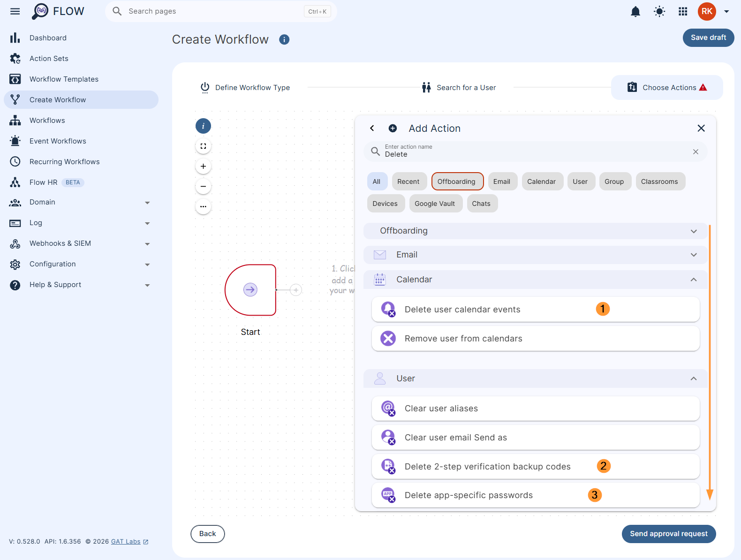This screenshot has height=560, width=741.
Task: Expand Help & Support sidebar menu
Action: (81, 285)
